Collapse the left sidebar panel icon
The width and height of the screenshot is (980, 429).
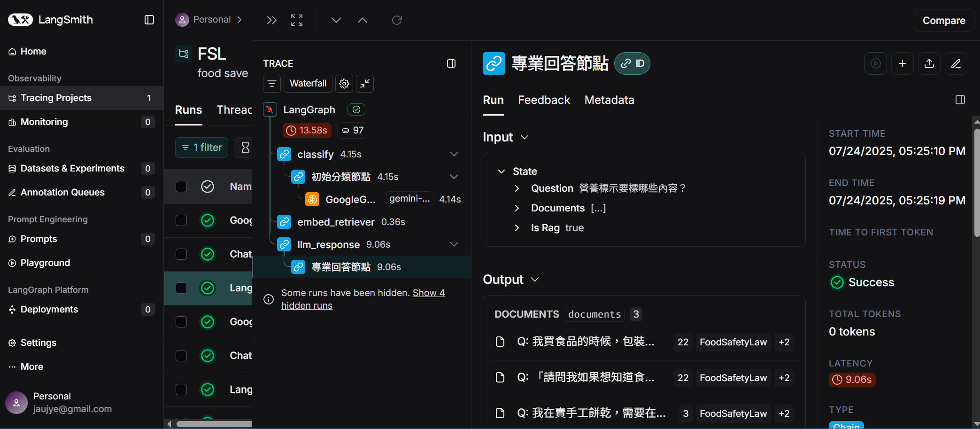pyautogui.click(x=149, y=20)
